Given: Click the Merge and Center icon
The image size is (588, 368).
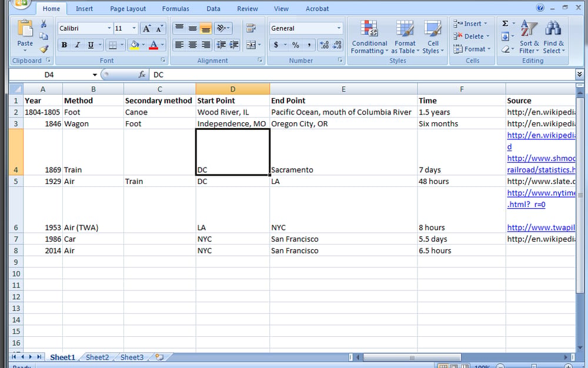Looking at the screenshot, I should (x=251, y=45).
